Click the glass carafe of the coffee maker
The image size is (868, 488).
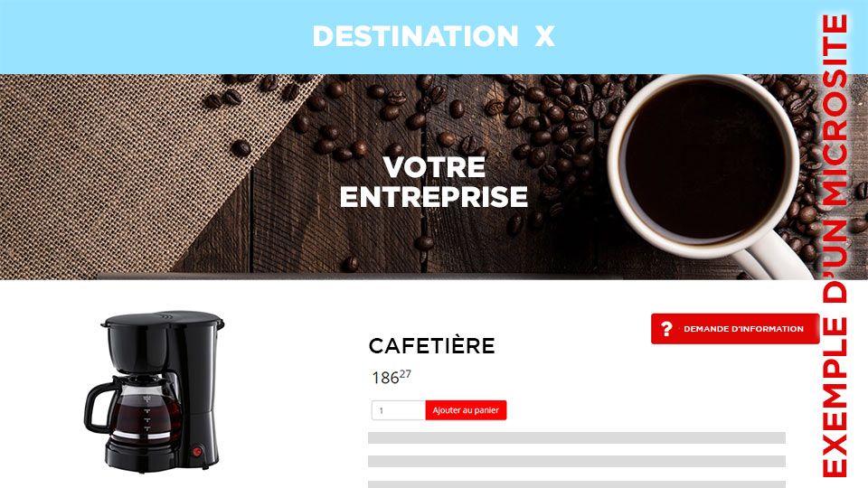[145, 409]
